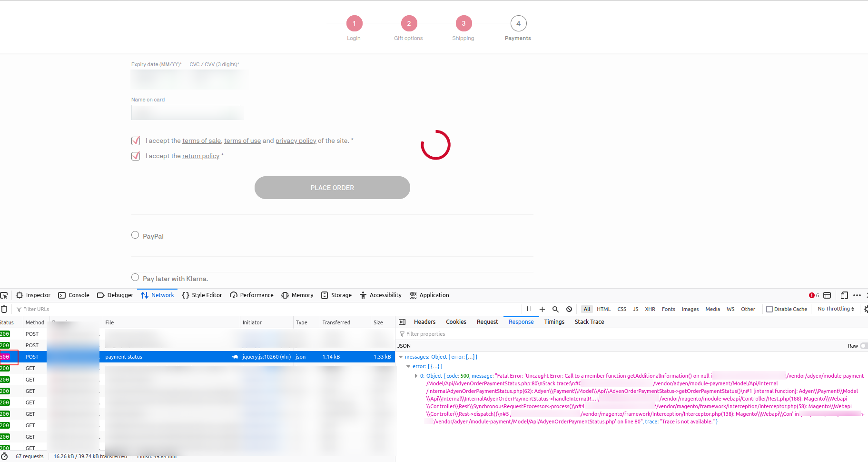Activate the search icon in Network toolbar
Image resolution: width=868 pixels, height=462 pixels.
point(555,309)
